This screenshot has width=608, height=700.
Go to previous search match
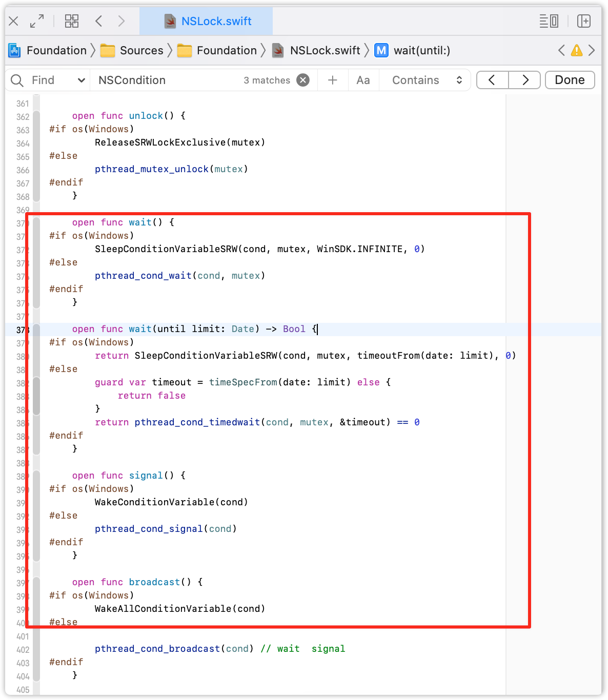click(x=492, y=80)
